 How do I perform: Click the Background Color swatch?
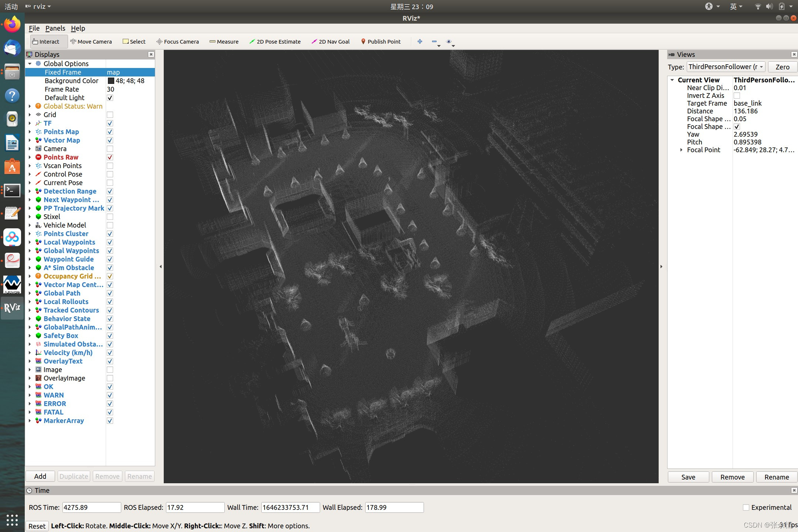click(111, 81)
